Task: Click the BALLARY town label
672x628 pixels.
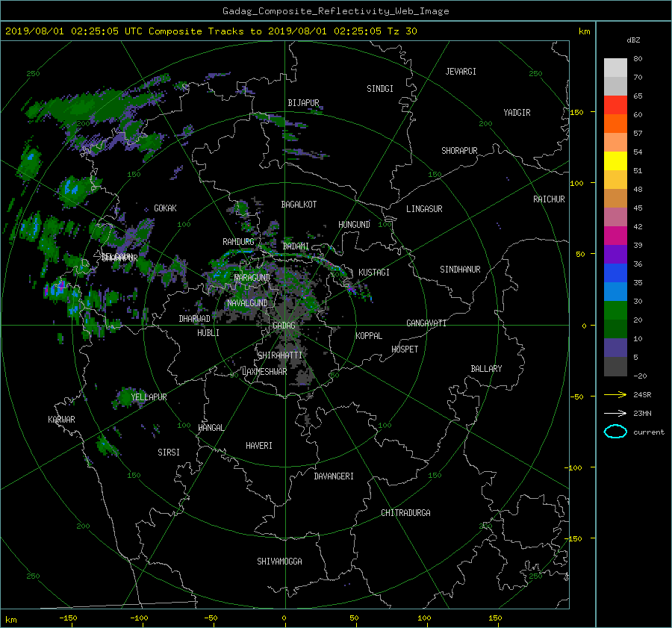Action: [486, 369]
